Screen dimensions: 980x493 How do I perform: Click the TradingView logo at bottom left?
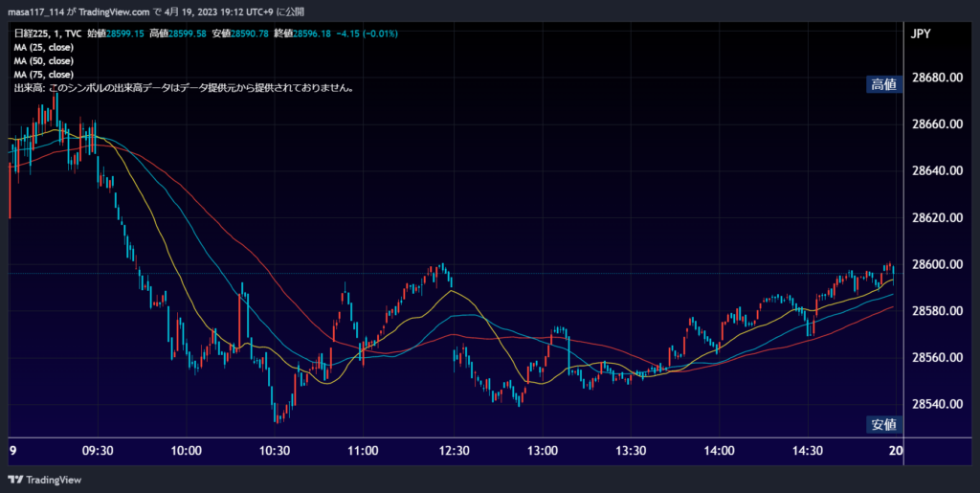pyautogui.click(x=44, y=480)
